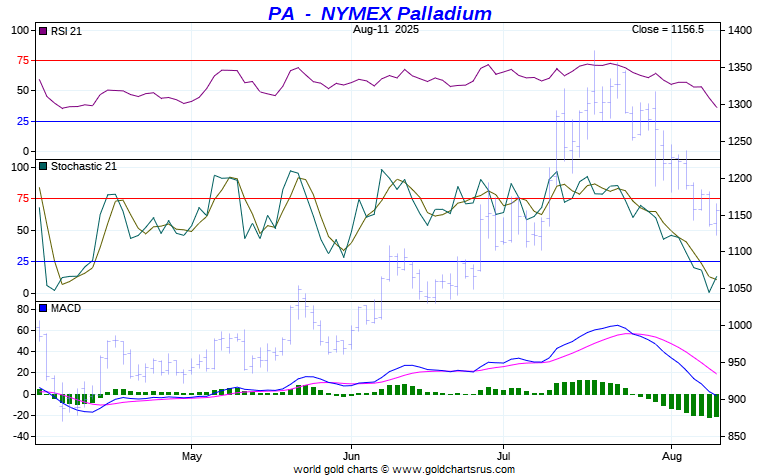This screenshot has width=760, height=475.
Task: Click the MACD axis label -40
Action: 21,436
